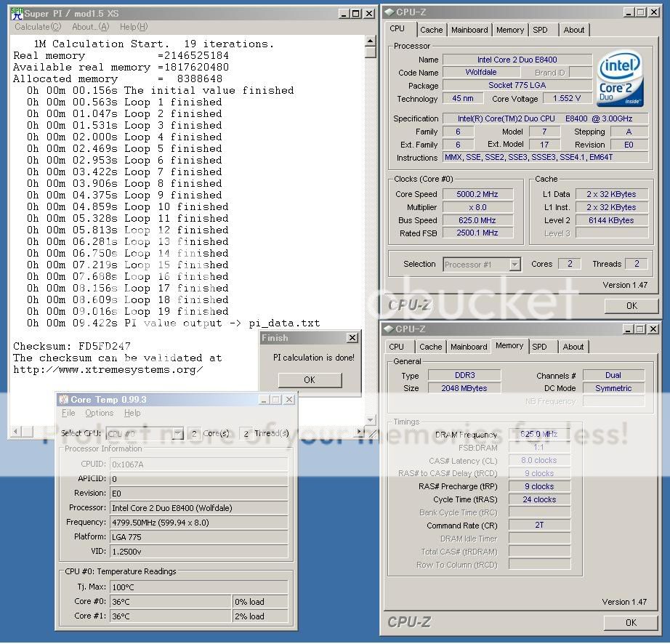Click the Core Temp VID field 1.2500v
This screenshot has width=670, height=644.
coord(198,552)
